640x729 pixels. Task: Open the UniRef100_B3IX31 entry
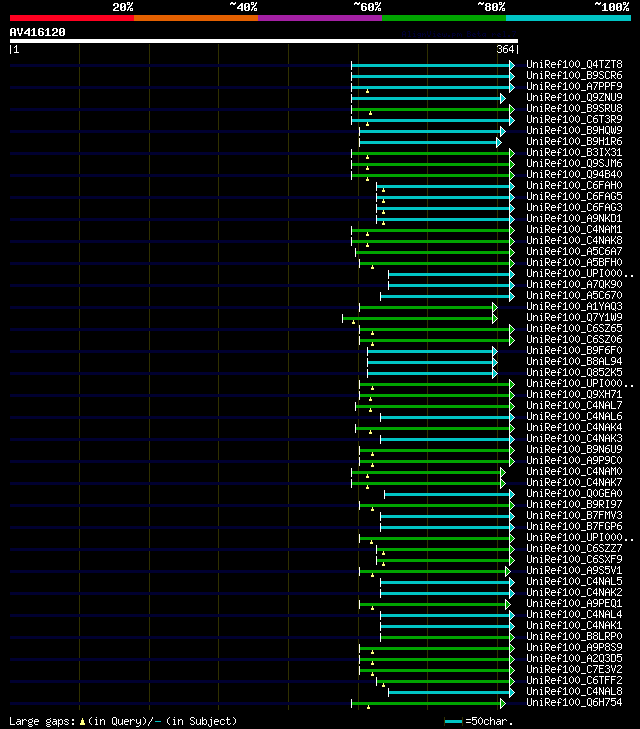tap(574, 152)
